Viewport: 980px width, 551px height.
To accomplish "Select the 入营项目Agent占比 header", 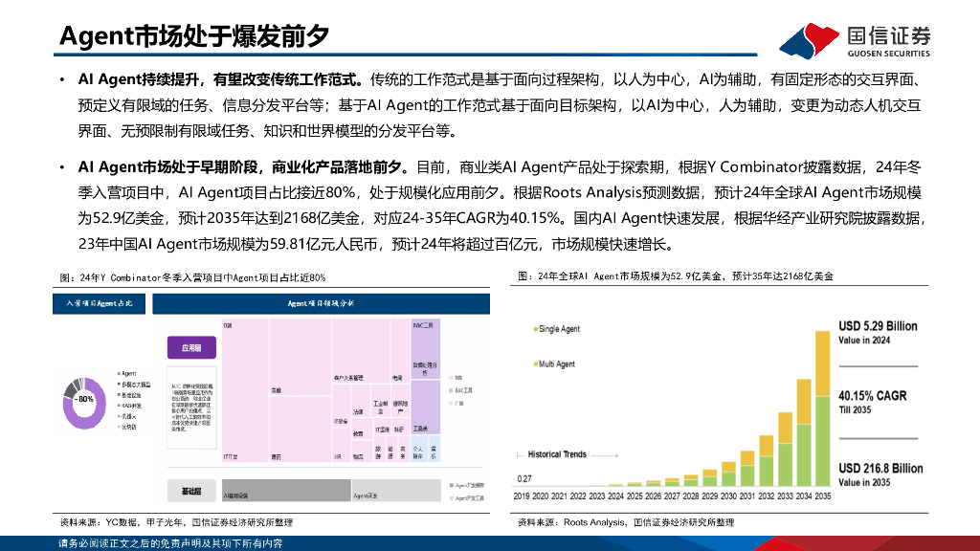I will click(100, 303).
